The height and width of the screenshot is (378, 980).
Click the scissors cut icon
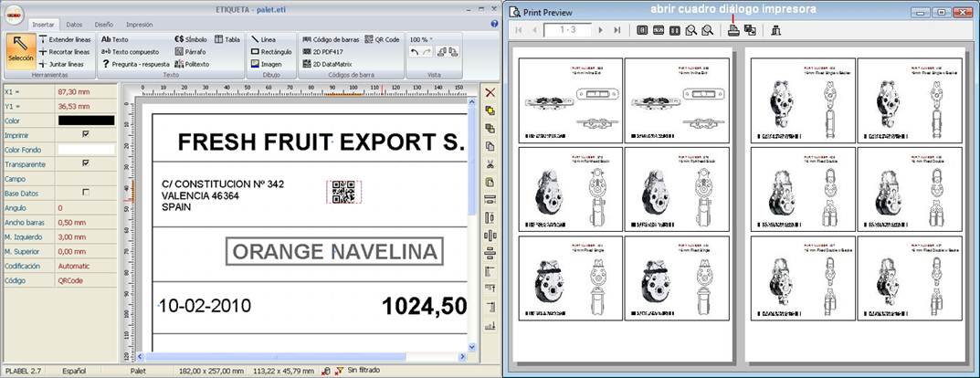click(x=490, y=164)
